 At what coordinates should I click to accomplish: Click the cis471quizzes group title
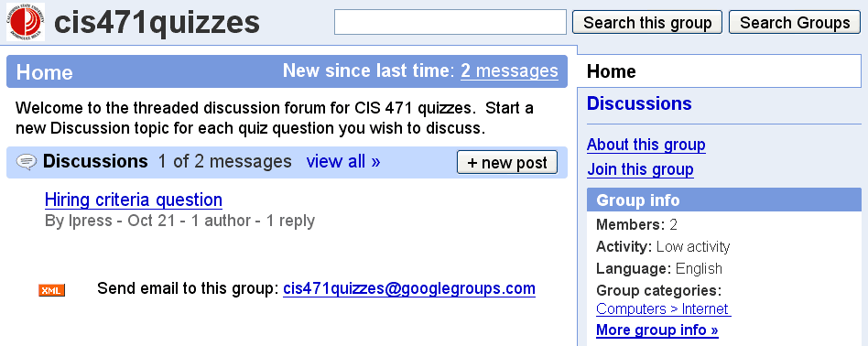(157, 23)
